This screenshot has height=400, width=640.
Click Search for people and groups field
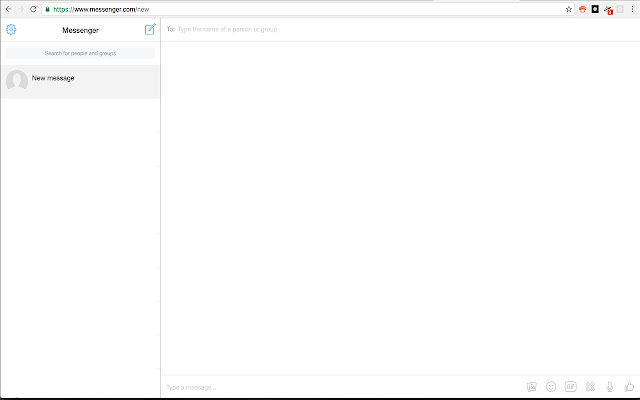80,53
